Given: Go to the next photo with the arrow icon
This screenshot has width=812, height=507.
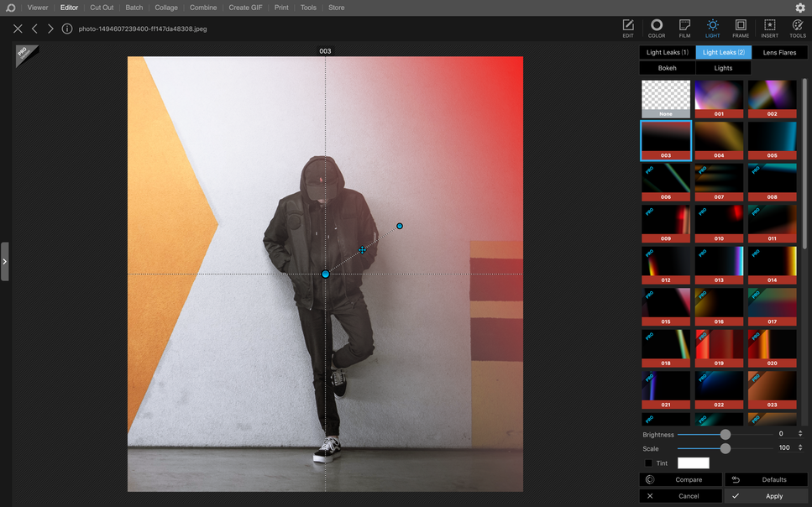Looking at the screenshot, I should [x=50, y=28].
